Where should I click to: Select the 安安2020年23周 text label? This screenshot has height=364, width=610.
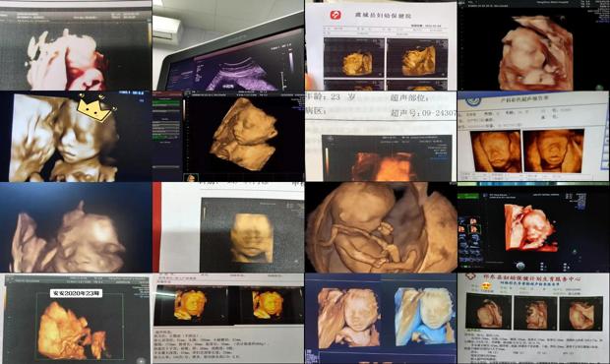[77, 293]
